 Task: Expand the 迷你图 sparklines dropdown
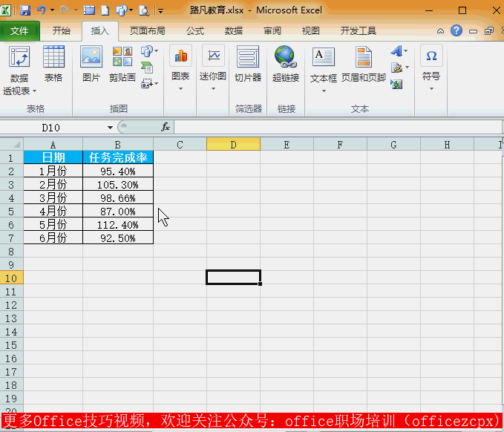[x=213, y=89]
